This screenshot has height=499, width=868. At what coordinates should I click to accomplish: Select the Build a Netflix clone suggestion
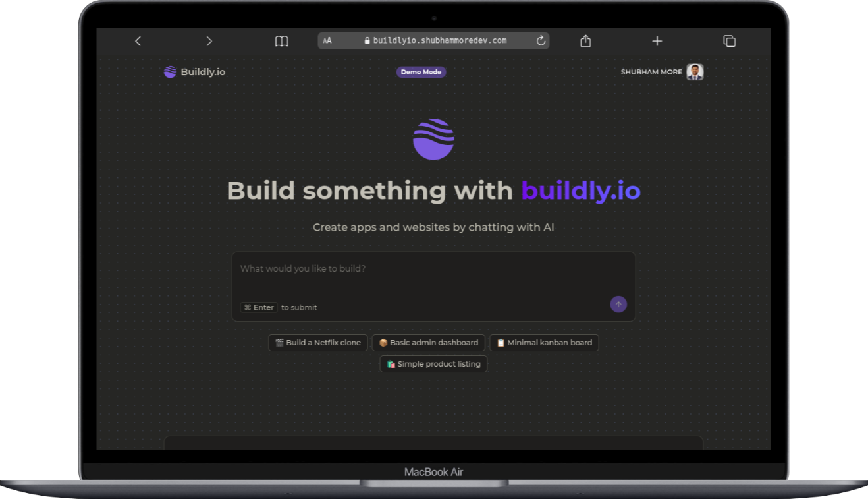[317, 342]
